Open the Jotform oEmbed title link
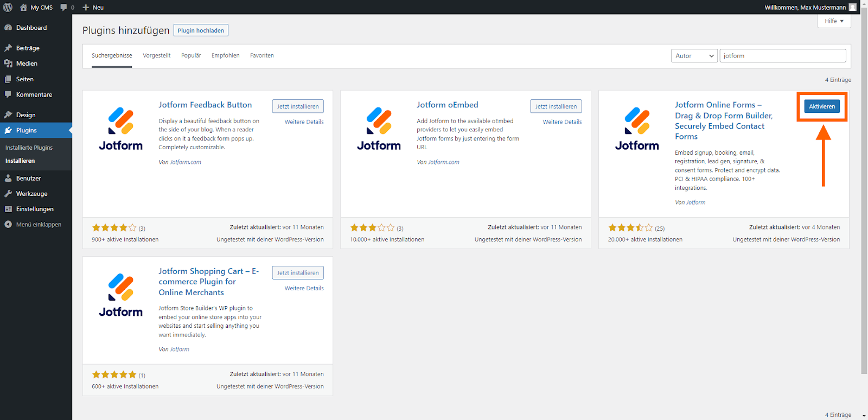This screenshot has height=420, width=868. 448,105
